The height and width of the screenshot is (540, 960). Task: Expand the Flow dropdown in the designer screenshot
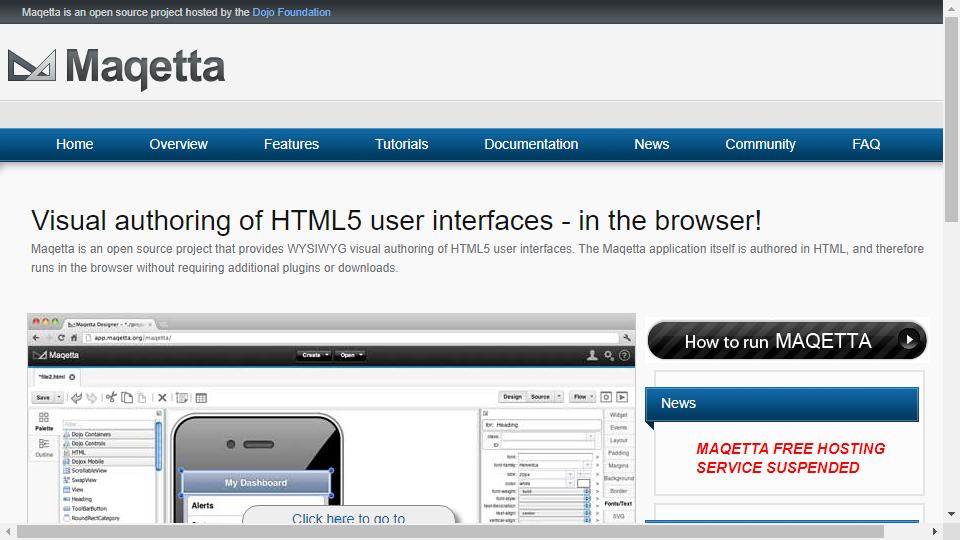(583, 397)
